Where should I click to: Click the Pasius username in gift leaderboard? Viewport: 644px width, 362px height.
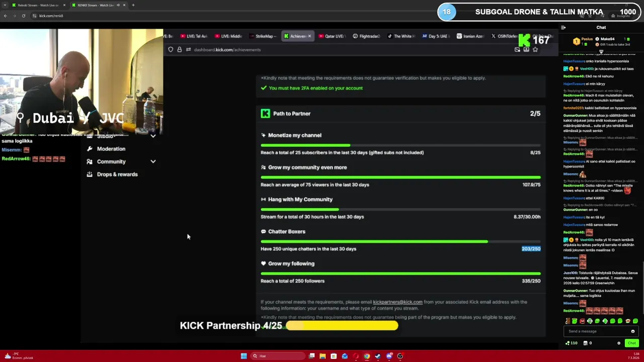pyautogui.click(x=587, y=39)
